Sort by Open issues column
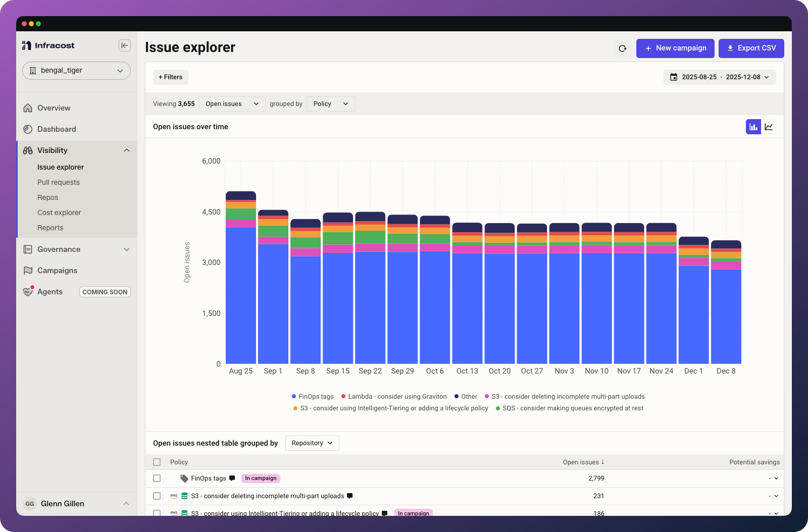This screenshot has height=532, width=808. coord(583,462)
